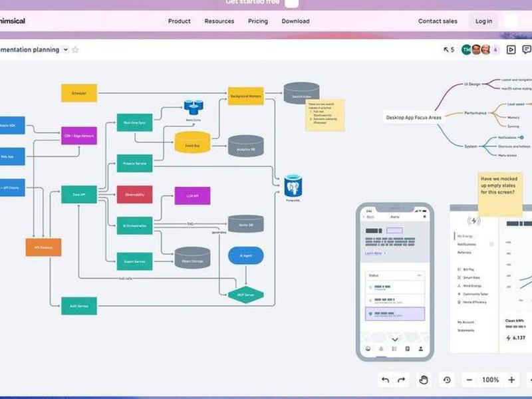Collapse the Status section in phone mockup
Viewport: 532px width, 399px height.
click(420, 275)
